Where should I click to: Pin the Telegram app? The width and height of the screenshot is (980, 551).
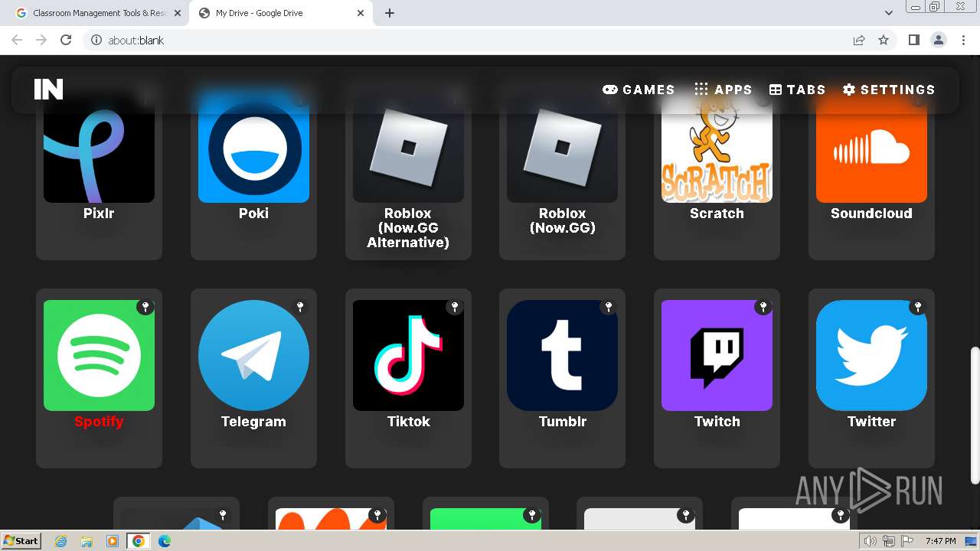[x=300, y=307]
